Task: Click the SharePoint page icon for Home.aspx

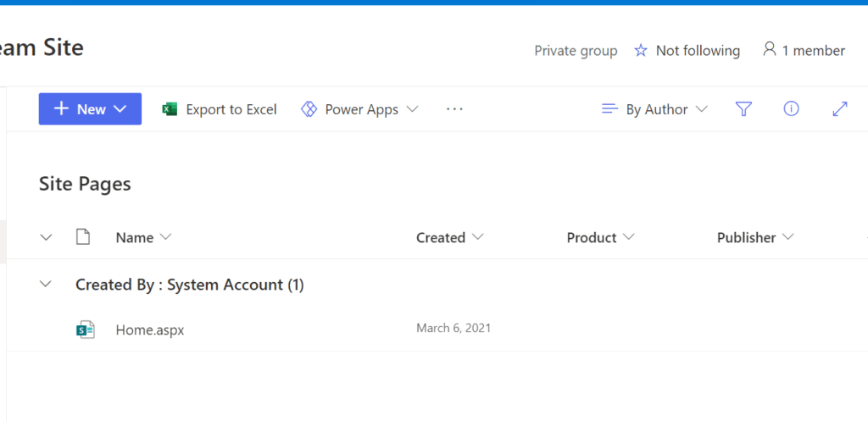Action: pos(86,330)
